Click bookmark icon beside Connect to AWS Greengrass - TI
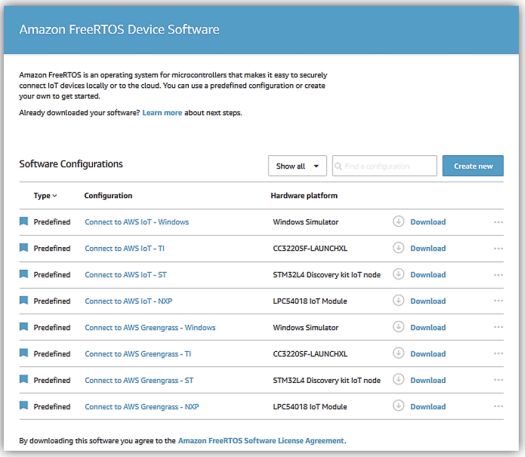 point(23,353)
